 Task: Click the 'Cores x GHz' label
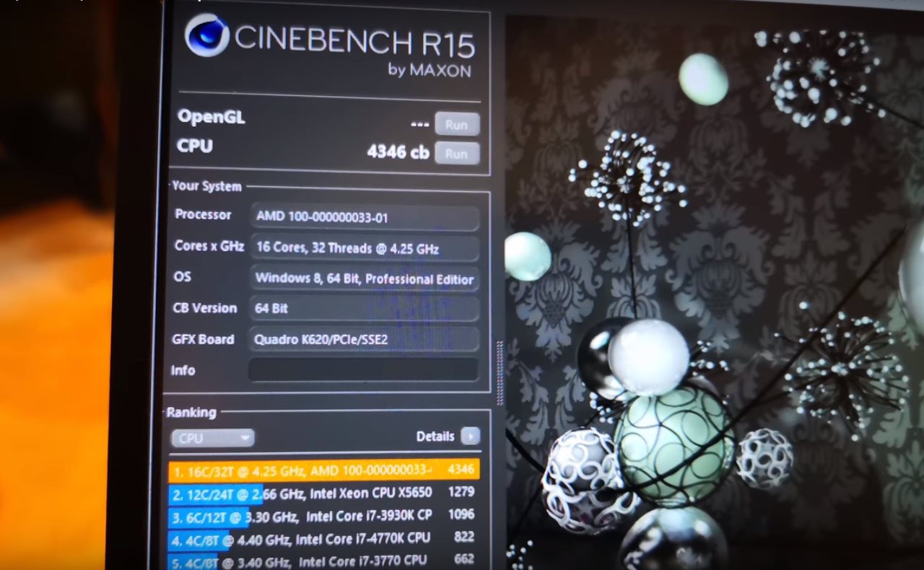click(209, 246)
